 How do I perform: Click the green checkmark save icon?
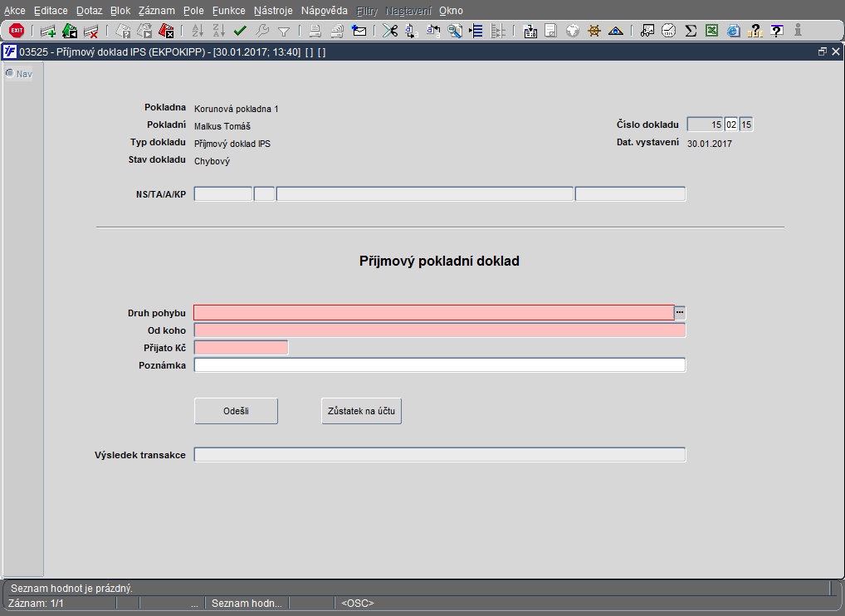tap(241, 32)
